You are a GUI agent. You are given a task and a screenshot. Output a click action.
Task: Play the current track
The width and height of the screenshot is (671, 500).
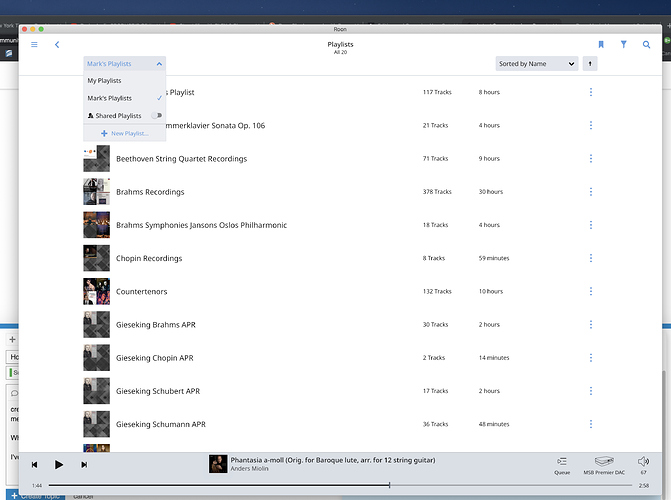pyautogui.click(x=59, y=464)
